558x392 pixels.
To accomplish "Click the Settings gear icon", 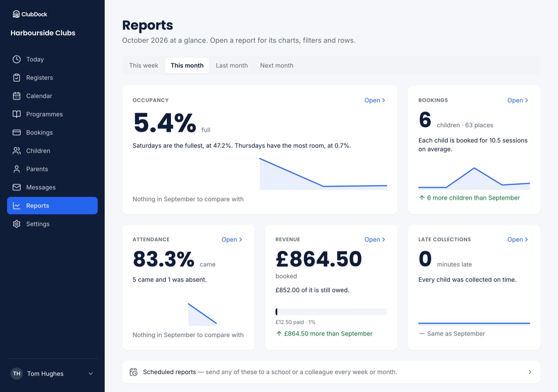I will coord(17,224).
